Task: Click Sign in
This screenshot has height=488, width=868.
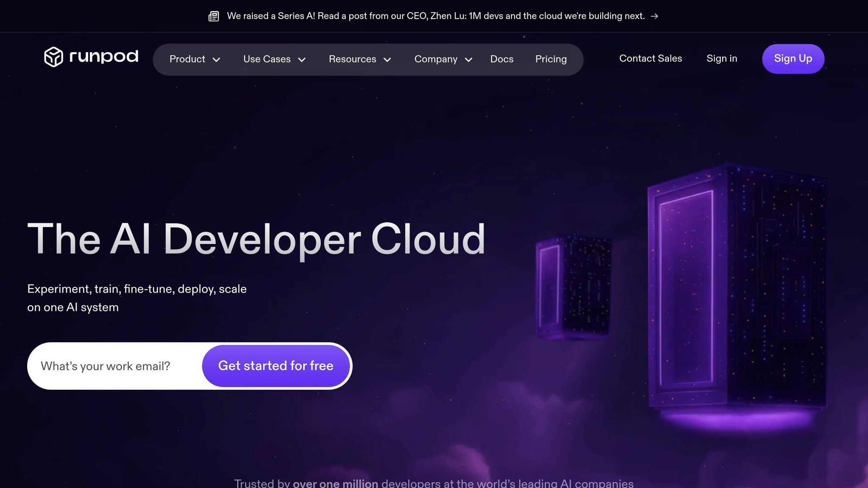Action: pyautogui.click(x=722, y=58)
